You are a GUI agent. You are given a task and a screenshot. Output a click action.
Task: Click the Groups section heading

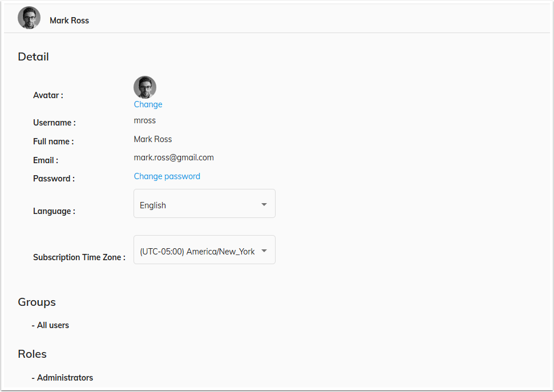pyautogui.click(x=37, y=302)
